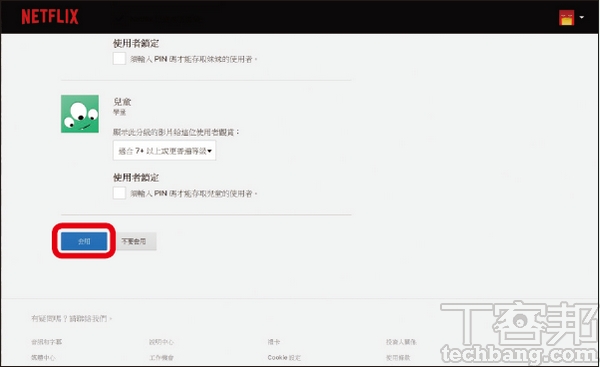The height and width of the screenshot is (367, 600).
Task: Open the 使用條款 footer link
Action: click(398, 357)
